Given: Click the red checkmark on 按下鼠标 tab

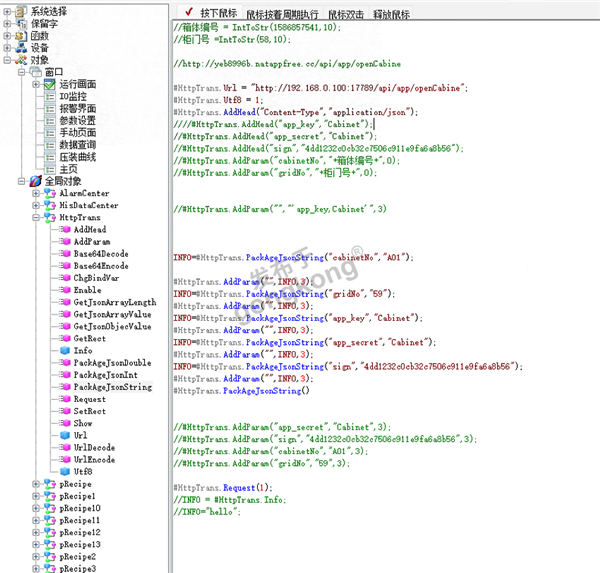Looking at the screenshot, I should pos(188,10).
